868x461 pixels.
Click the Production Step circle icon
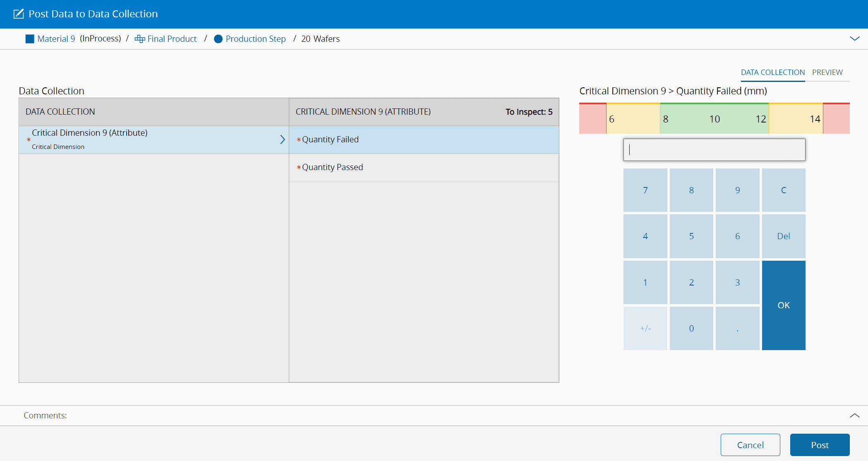[x=218, y=39]
